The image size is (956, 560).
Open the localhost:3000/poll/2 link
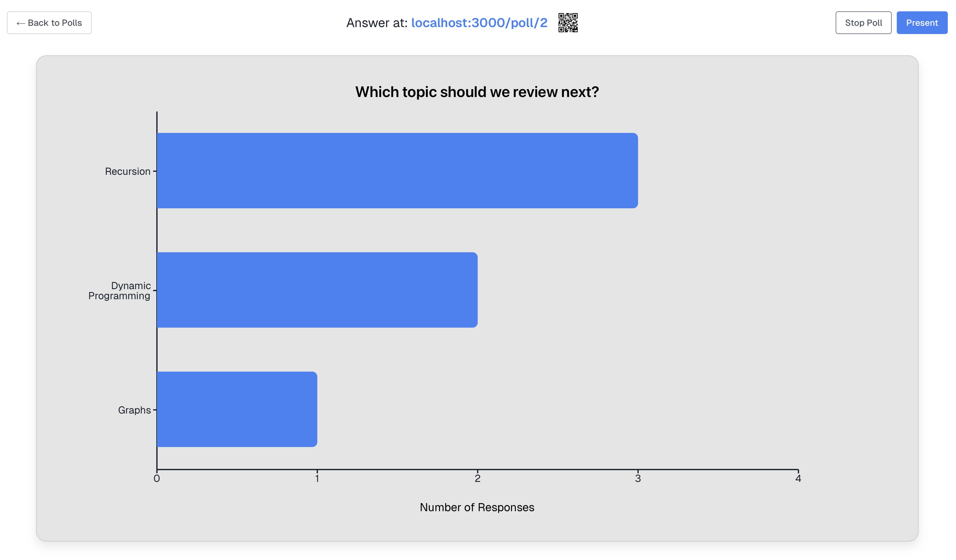480,23
